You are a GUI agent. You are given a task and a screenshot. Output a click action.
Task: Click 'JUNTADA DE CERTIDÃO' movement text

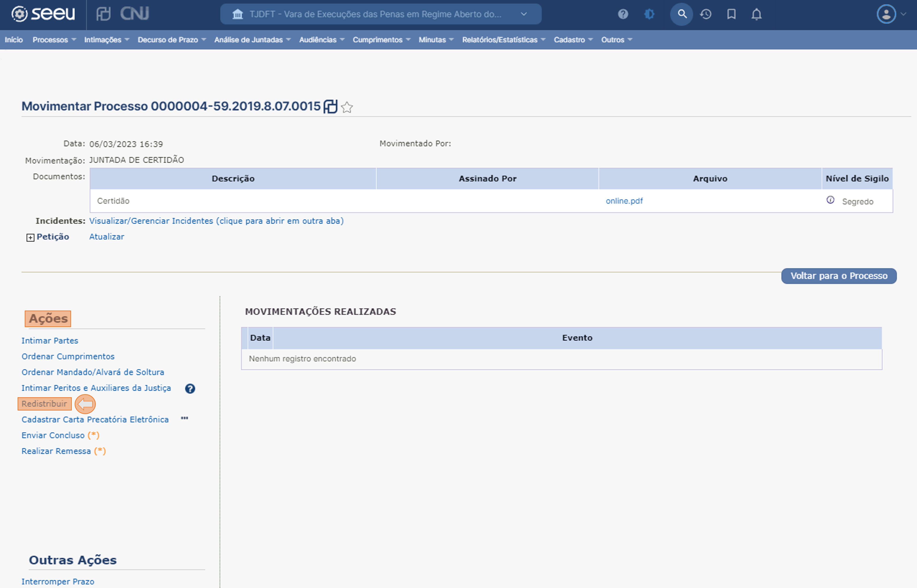pyautogui.click(x=136, y=160)
